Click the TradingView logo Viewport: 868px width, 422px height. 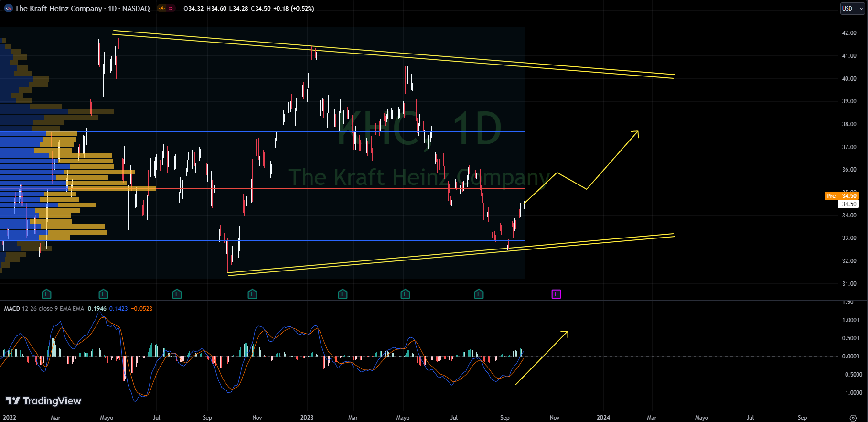[43, 401]
